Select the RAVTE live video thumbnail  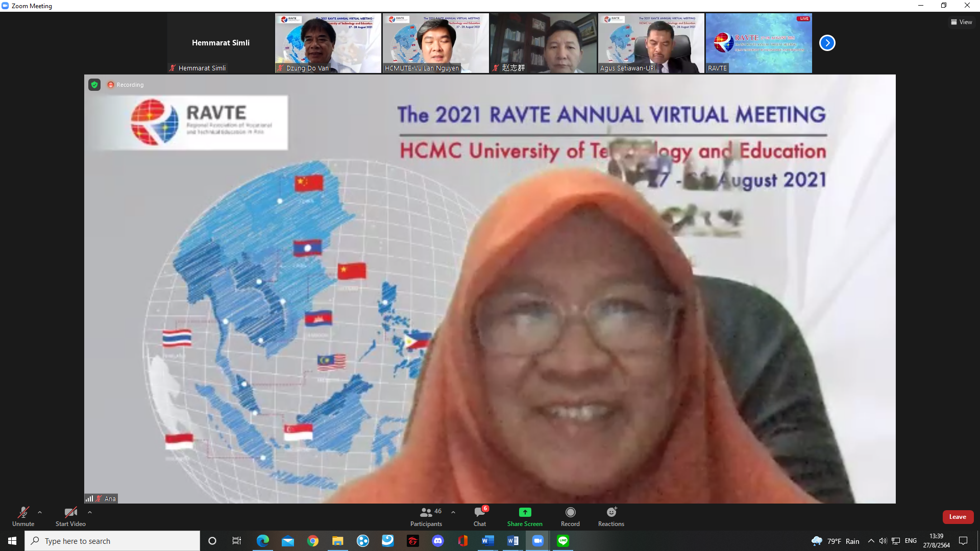(x=759, y=43)
